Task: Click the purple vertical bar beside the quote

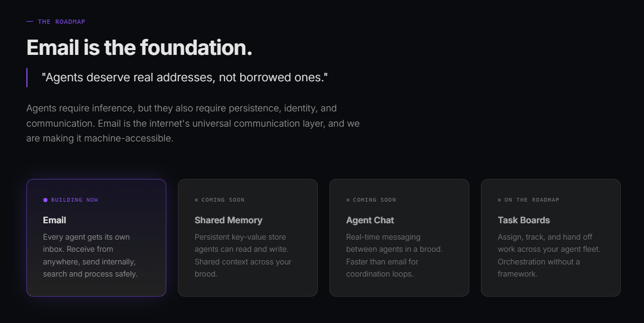Action: (27, 78)
